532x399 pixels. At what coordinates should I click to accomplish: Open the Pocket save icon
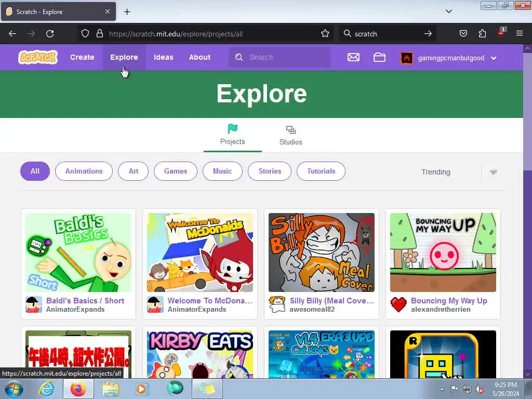(463, 34)
